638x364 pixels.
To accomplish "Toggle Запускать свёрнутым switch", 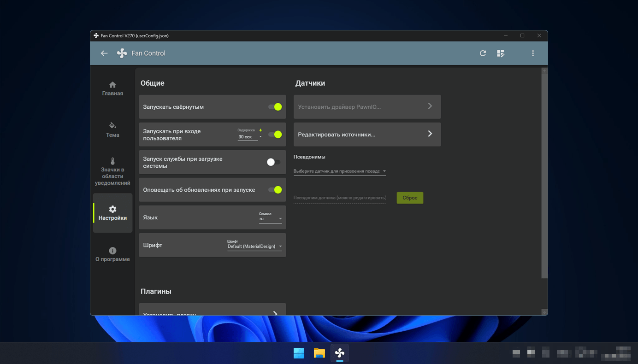I will (x=275, y=107).
